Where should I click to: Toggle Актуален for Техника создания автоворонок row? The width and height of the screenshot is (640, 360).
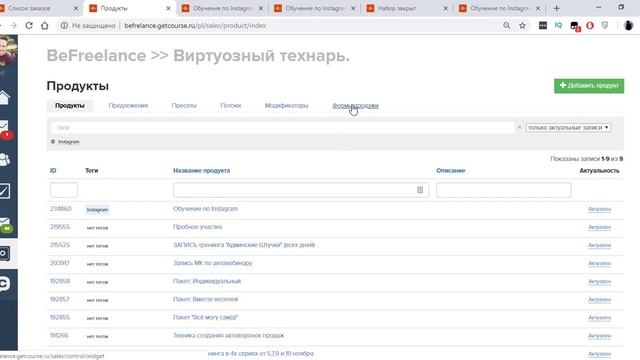pos(600,336)
